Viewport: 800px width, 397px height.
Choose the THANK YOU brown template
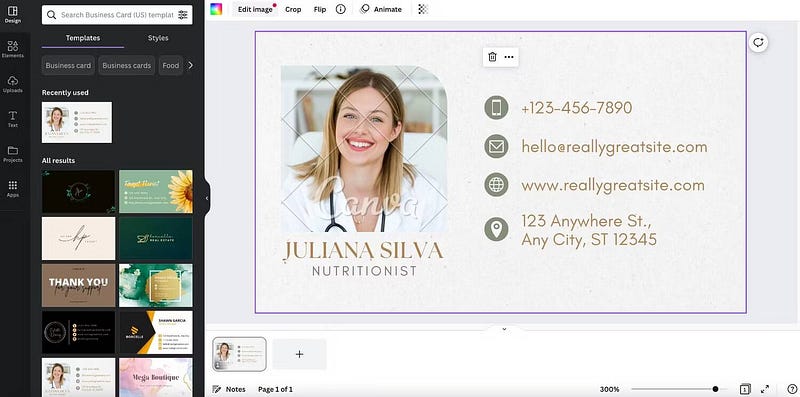tap(79, 285)
